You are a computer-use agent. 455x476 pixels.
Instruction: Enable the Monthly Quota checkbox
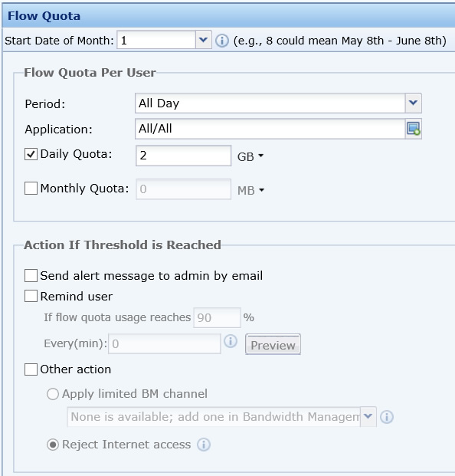31,189
